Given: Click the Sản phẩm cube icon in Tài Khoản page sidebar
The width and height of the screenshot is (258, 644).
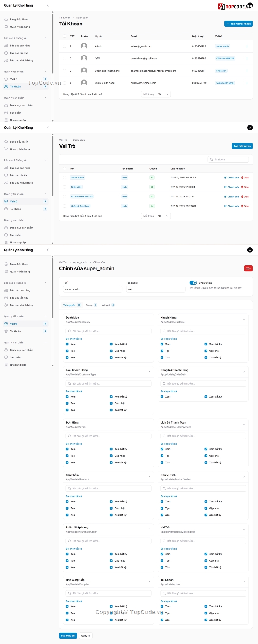Looking at the screenshot, I should click(x=6, y=113).
